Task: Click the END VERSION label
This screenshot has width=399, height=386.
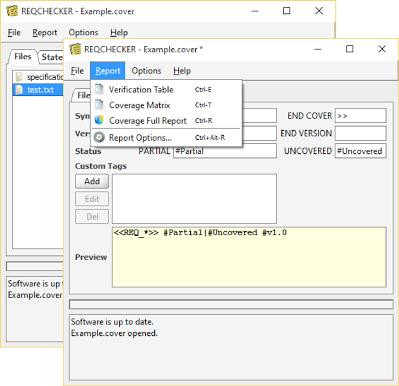Action: [x=306, y=133]
